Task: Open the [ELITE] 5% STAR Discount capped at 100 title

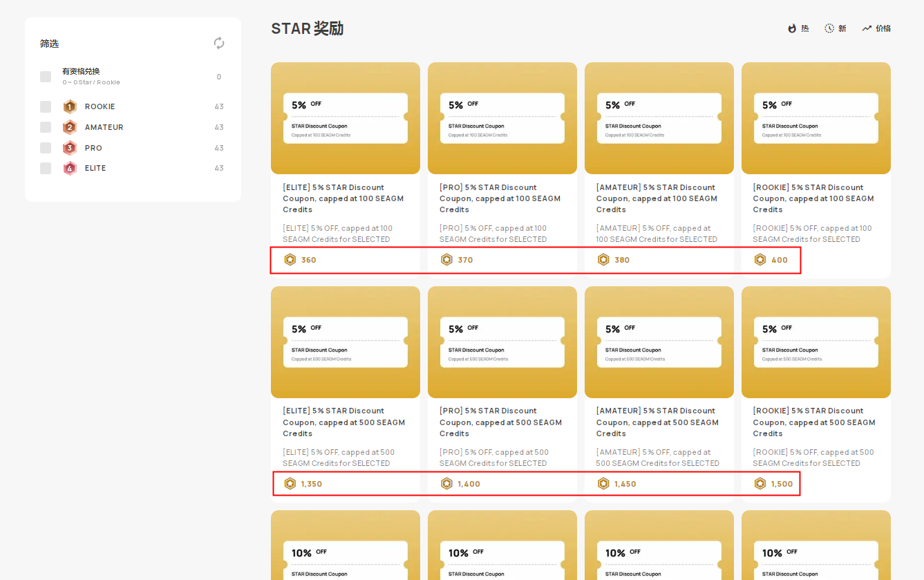Action: tap(343, 198)
